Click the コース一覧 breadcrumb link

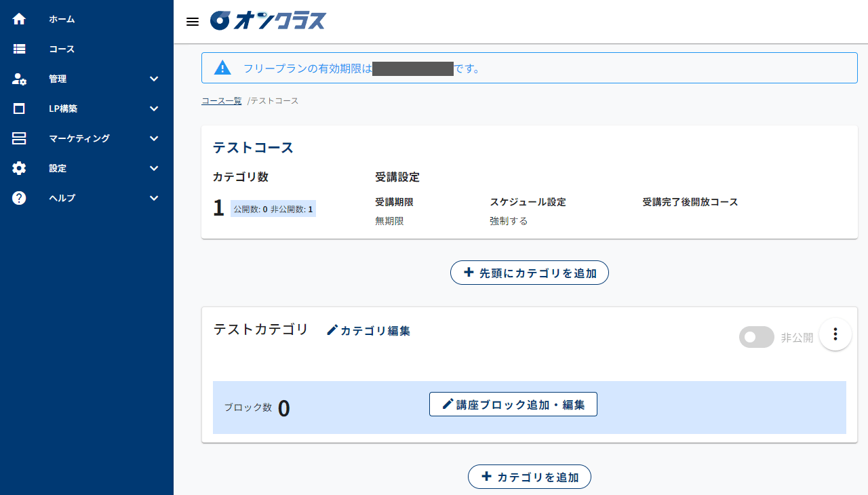pos(221,101)
